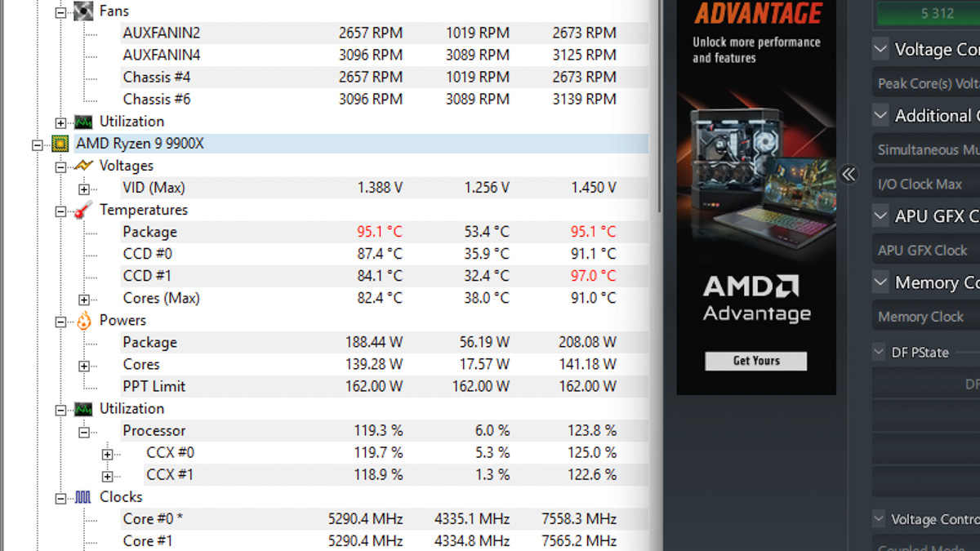The width and height of the screenshot is (980, 551).
Task: Select the Powers Package row label
Action: coord(149,342)
